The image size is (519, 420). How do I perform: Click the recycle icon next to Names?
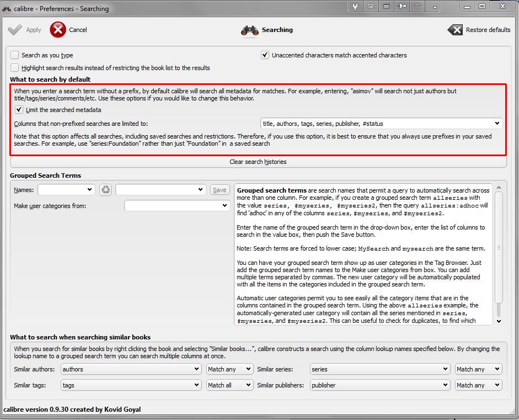[105, 190]
